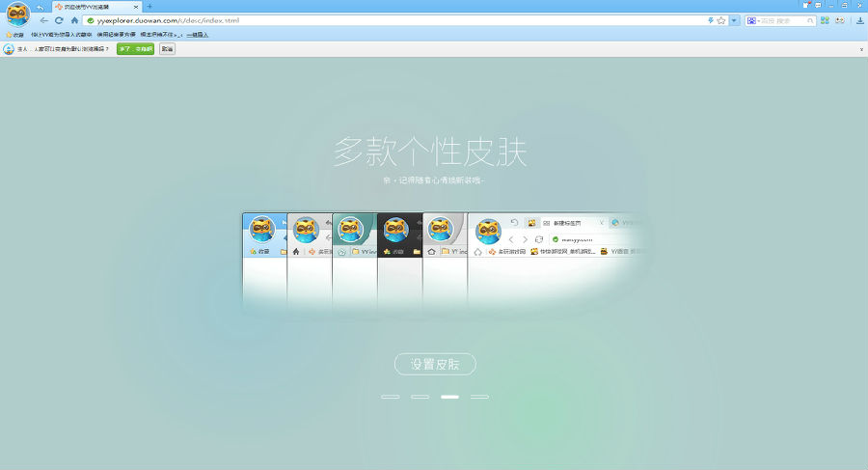The image size is (868, 470).
Task: Open the raccoon avatar user menu
Action: [17, 14]
